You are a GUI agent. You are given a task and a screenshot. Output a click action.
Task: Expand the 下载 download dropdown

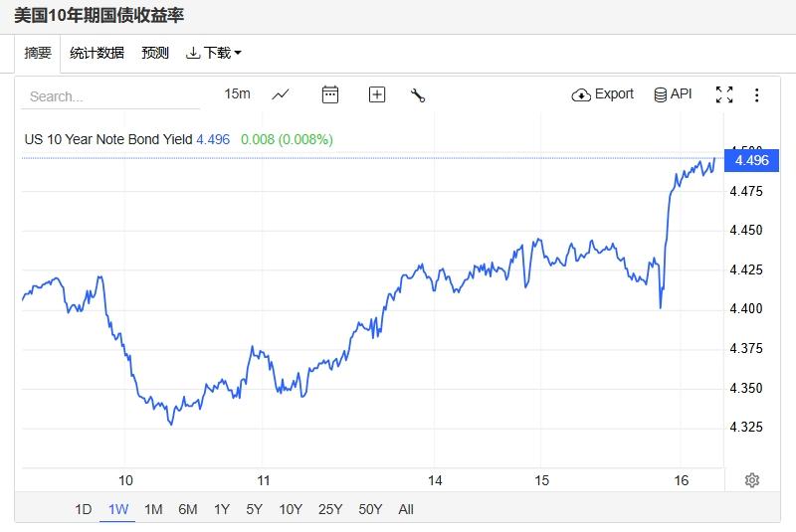pos(213,53)
